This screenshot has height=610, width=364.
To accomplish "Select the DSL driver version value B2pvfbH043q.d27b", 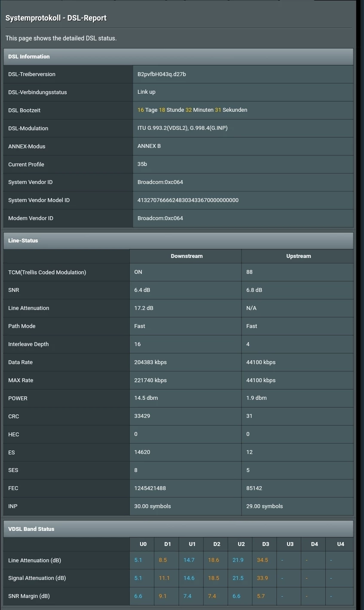I will click(x=162, y=74).
